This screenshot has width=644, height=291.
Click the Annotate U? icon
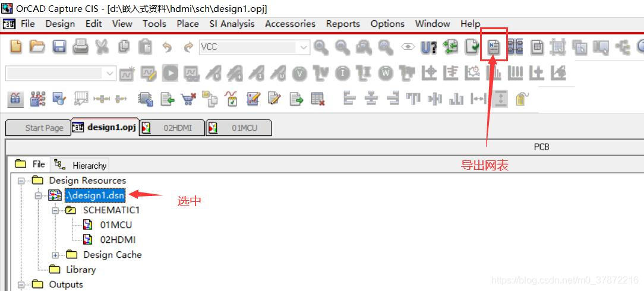tap(429, 47)
